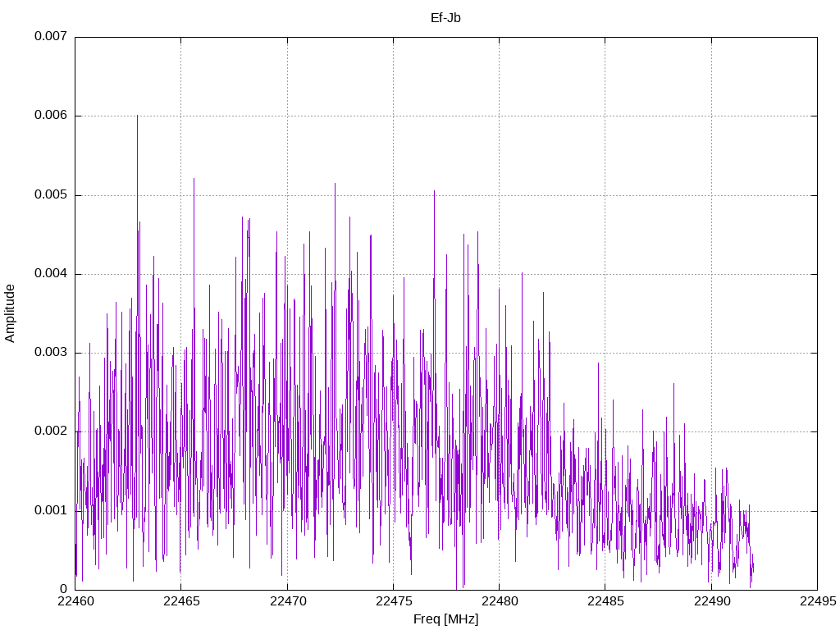Click the 22495 x-axis tick label
The height and width of the screenshot is (630, 840).
click(x=818, y=601)
